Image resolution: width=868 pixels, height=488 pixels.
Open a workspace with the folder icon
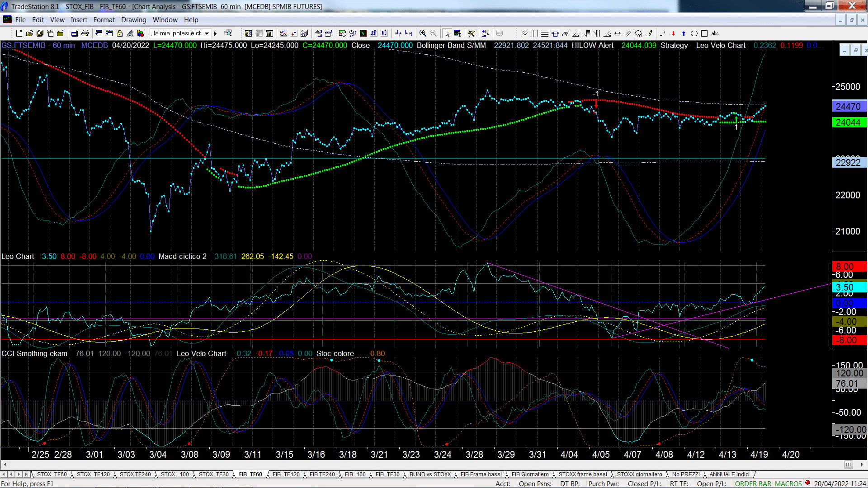pos(29,33)
